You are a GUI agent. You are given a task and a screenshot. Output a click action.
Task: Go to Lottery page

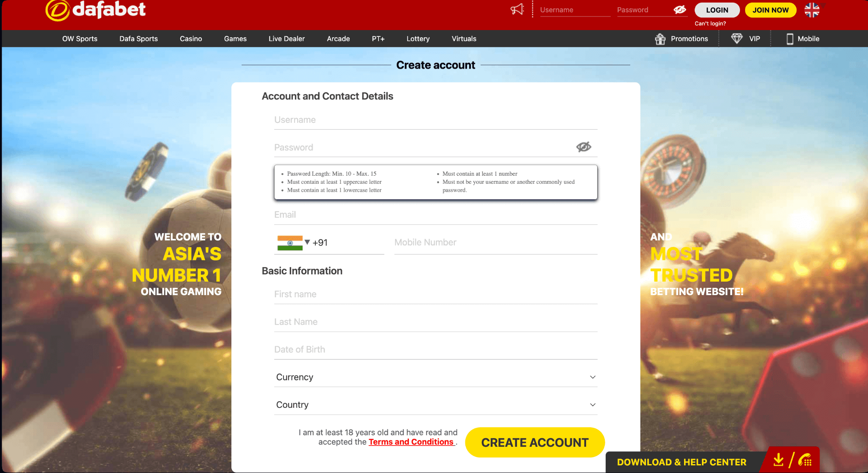pos(418,39)
